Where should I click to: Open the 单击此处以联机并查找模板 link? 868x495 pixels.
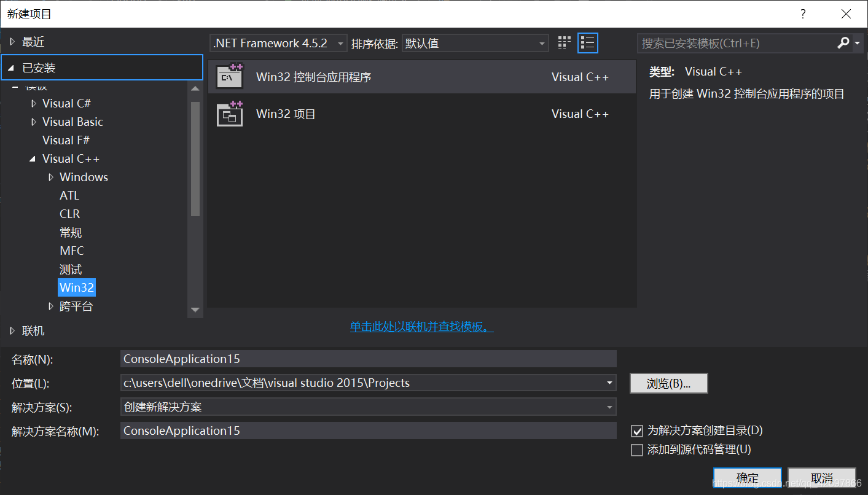422,327
